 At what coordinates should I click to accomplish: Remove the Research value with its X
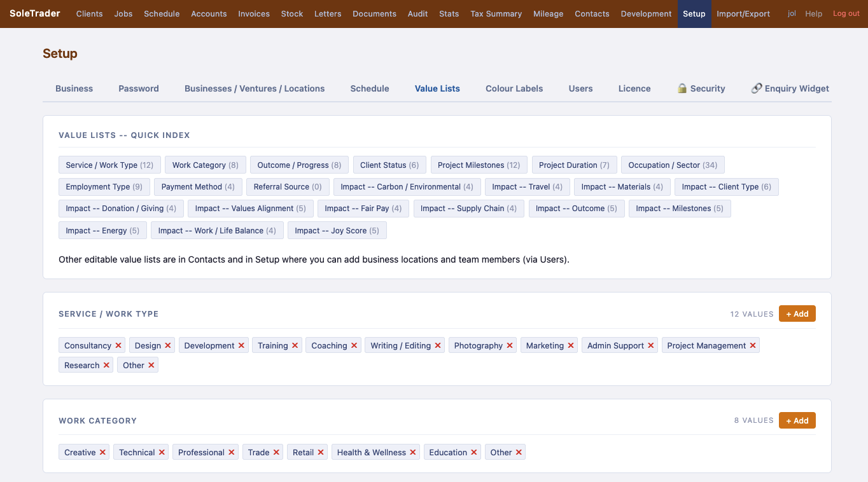click(106, 366)
